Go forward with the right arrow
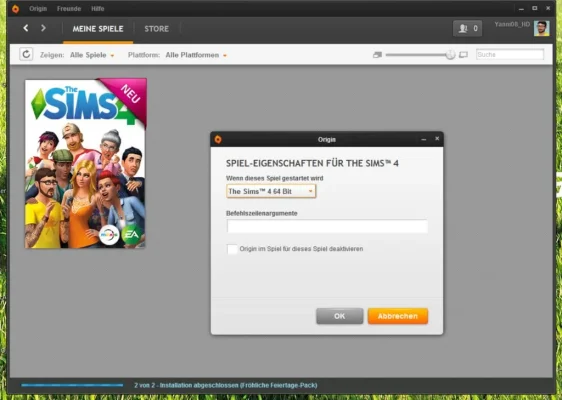 43,28
